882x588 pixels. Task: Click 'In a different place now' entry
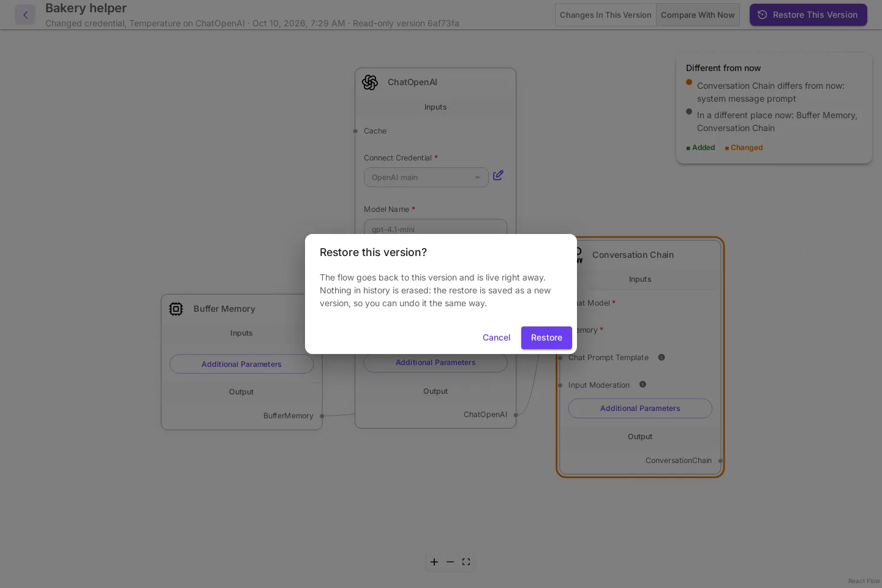point(777,122)
